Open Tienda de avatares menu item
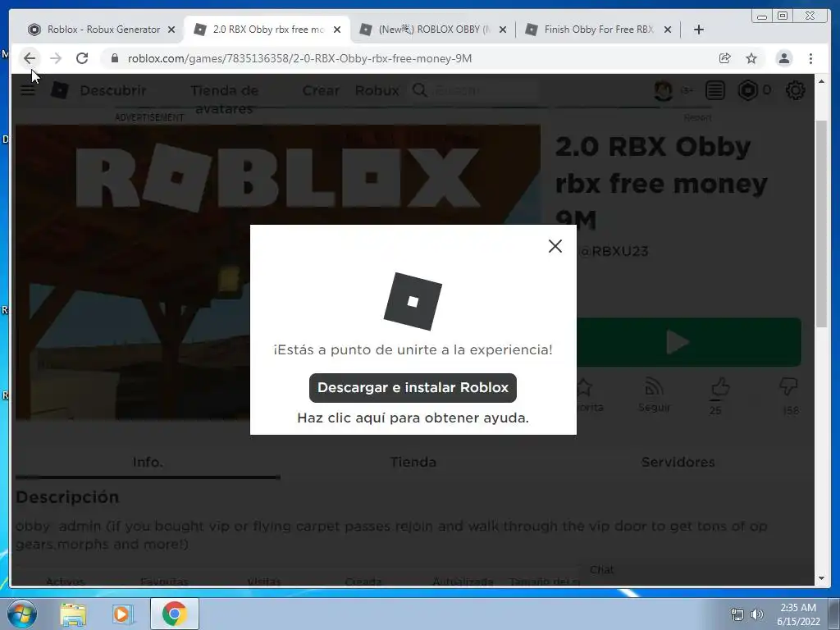 coord(225,99)
